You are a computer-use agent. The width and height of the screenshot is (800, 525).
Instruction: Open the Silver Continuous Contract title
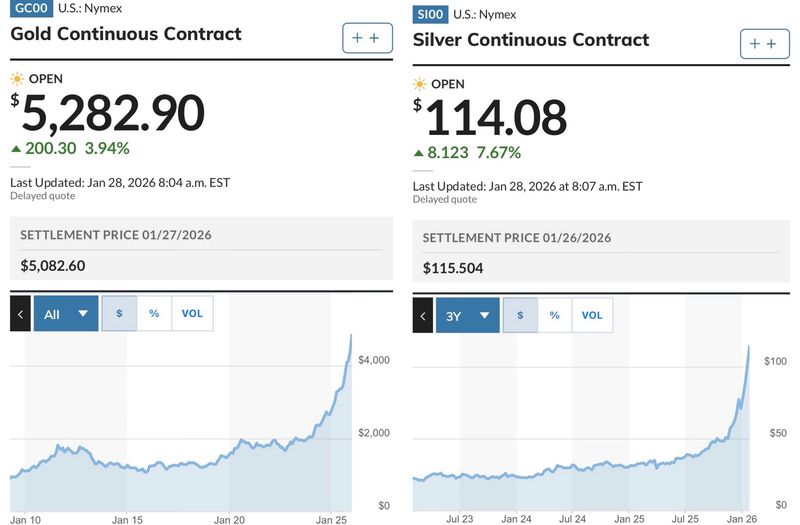pos(531,40)
